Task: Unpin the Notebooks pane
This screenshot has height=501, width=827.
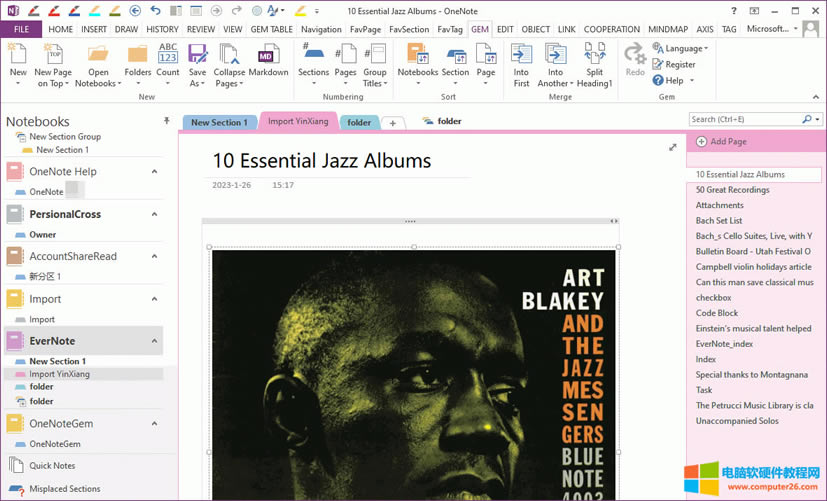Action: 166,120
